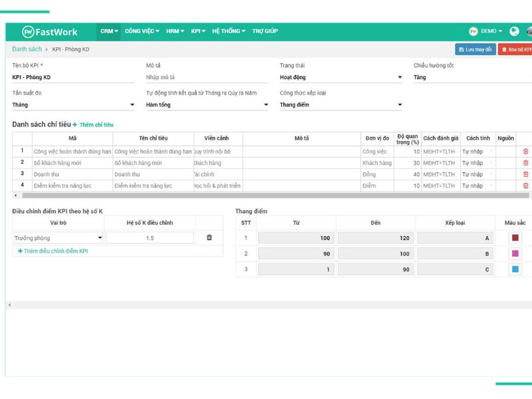This screenshot has height=399, width=532.
Task: Click the DEMO account avatar icon
Action: pos(473,31)
